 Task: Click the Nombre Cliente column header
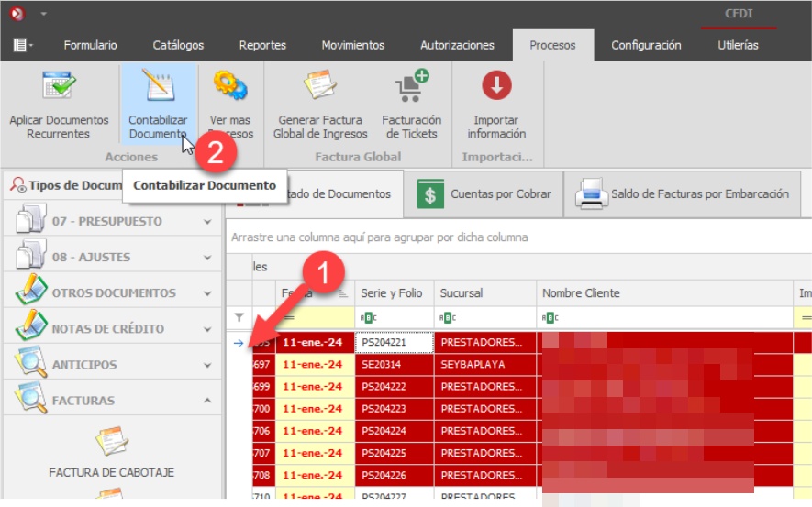(x=581, y=293)
